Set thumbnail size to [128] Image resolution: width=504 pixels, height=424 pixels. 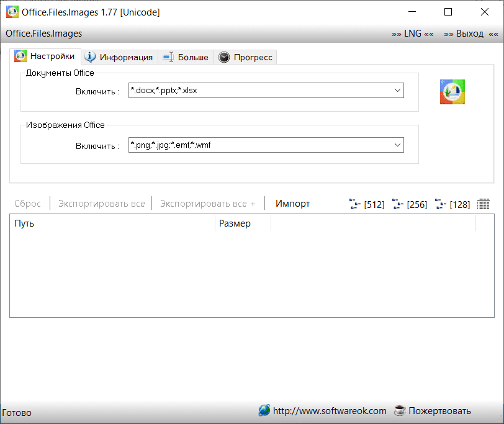click(452, 204)
